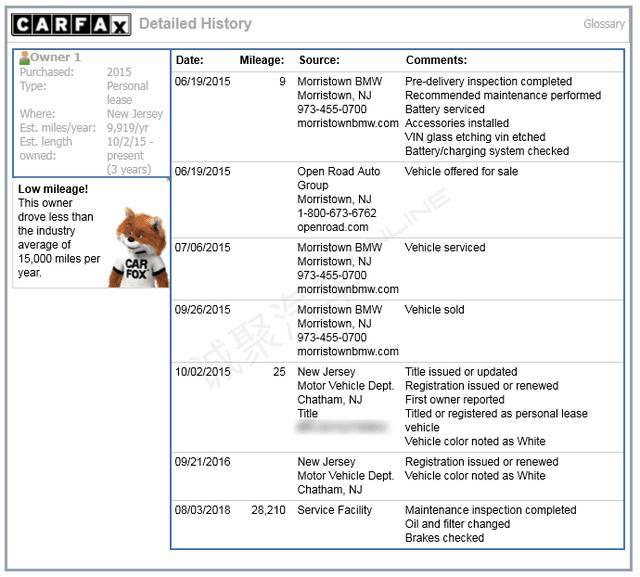Viewport: 640px width, 577px height.
Task: Click the 10/02/2015 date cell
Action: pyautogui.click(x=202, y=372)
